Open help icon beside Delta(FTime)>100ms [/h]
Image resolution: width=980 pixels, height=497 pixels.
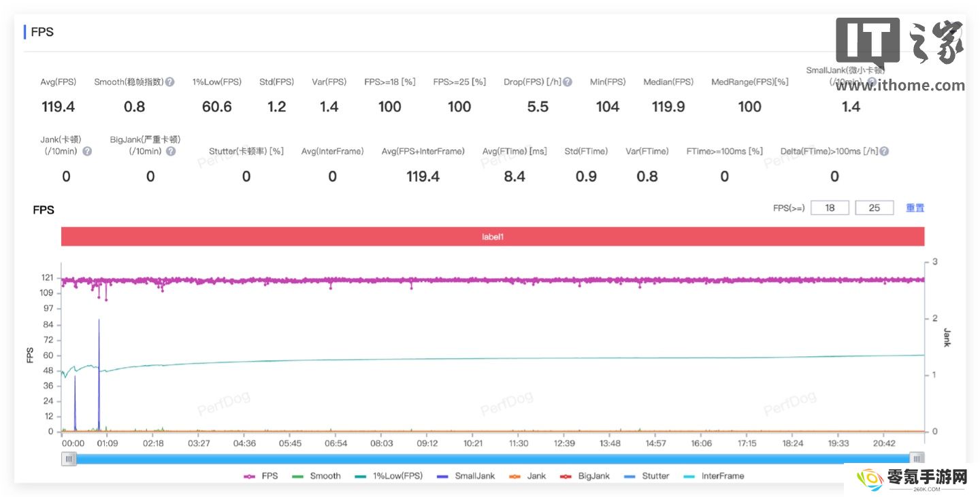click(884, 151)
